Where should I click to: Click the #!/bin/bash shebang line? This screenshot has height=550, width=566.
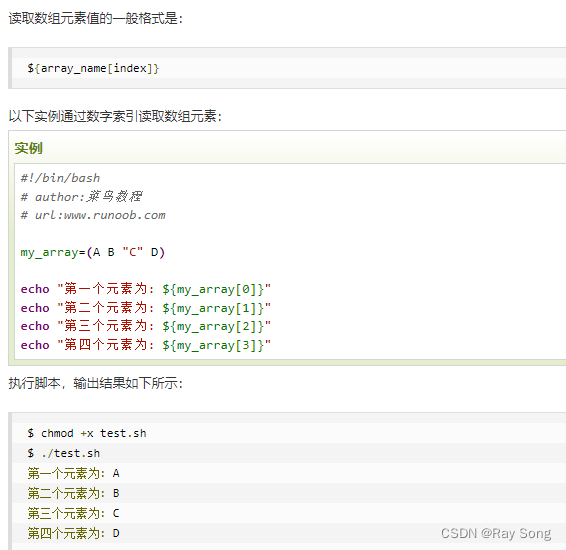[x=60, y=178]
